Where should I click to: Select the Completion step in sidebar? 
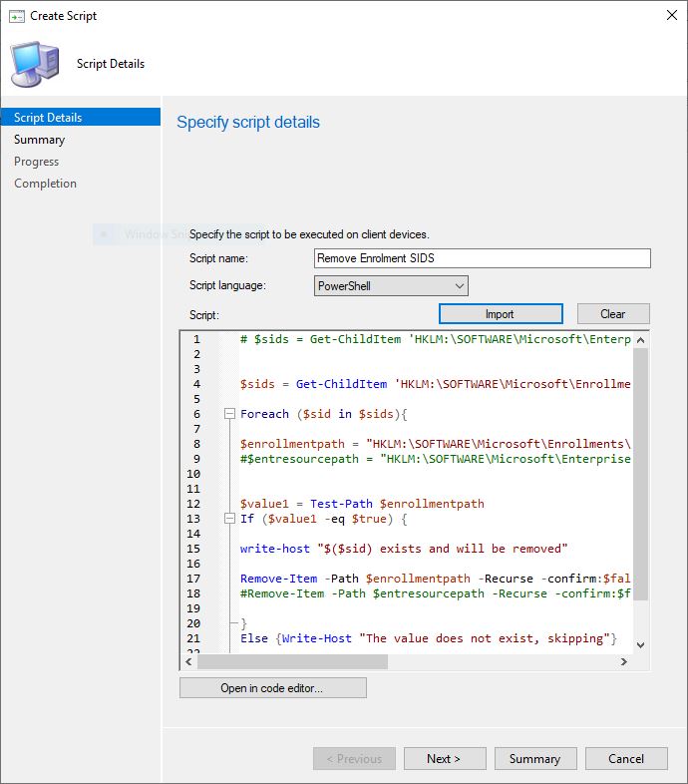click(45, 184)
